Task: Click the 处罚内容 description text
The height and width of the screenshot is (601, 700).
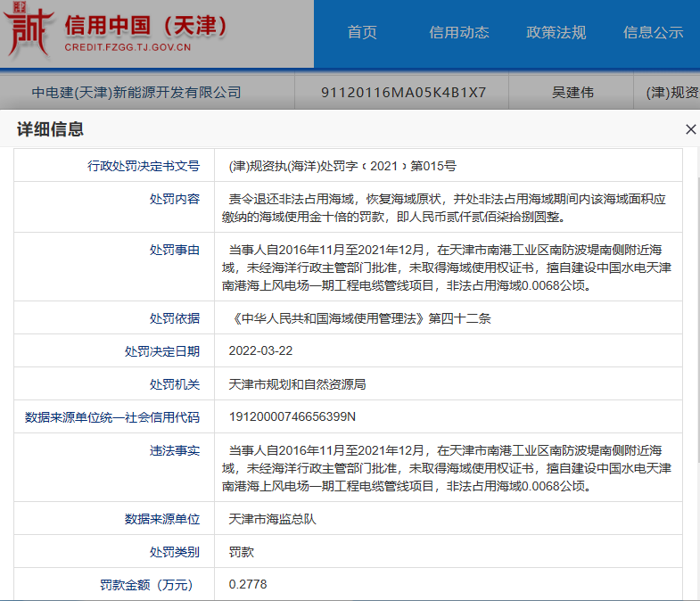Action: pyautogui.click(x=448, y=208)
